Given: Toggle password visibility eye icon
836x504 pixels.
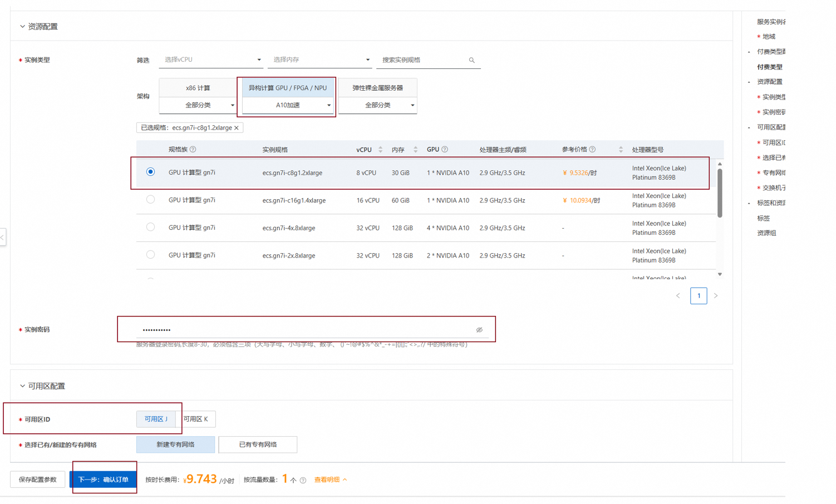Looking at the screenshot, I should pyautogui.click(x=479, y=330).
